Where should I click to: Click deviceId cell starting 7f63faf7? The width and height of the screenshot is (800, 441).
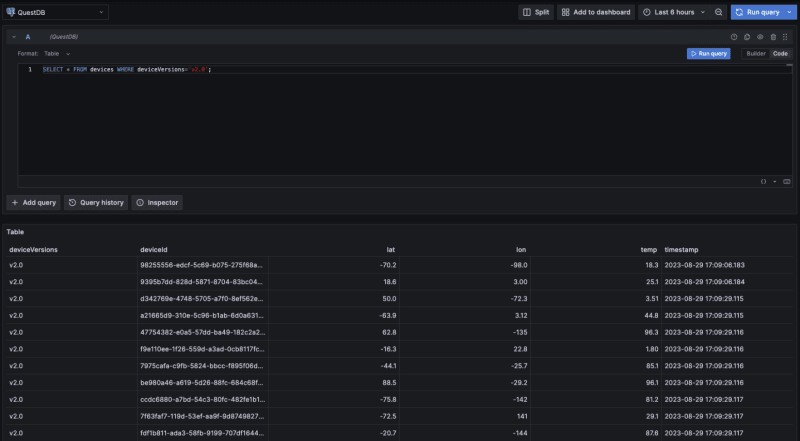click(x=202, y=416)
